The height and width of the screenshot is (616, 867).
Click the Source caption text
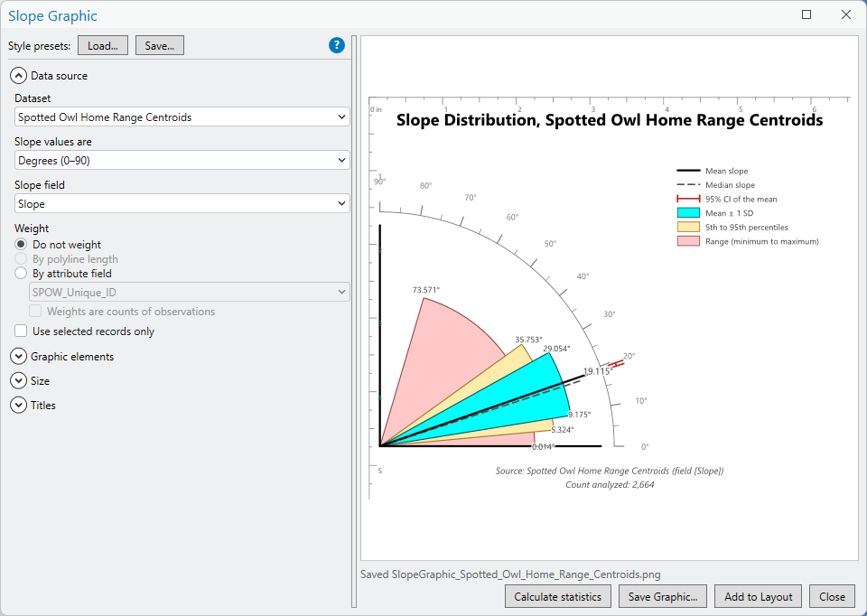[x=610, y=471]
